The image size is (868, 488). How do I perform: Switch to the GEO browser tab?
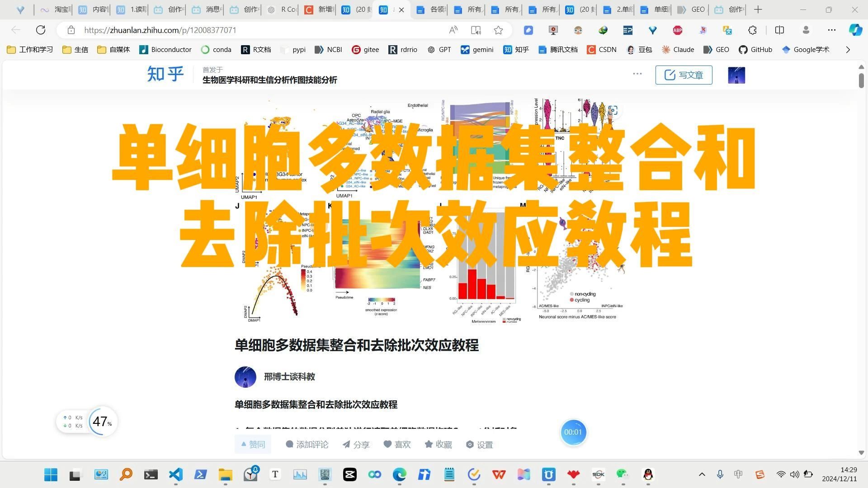click(x=691, y=9)
